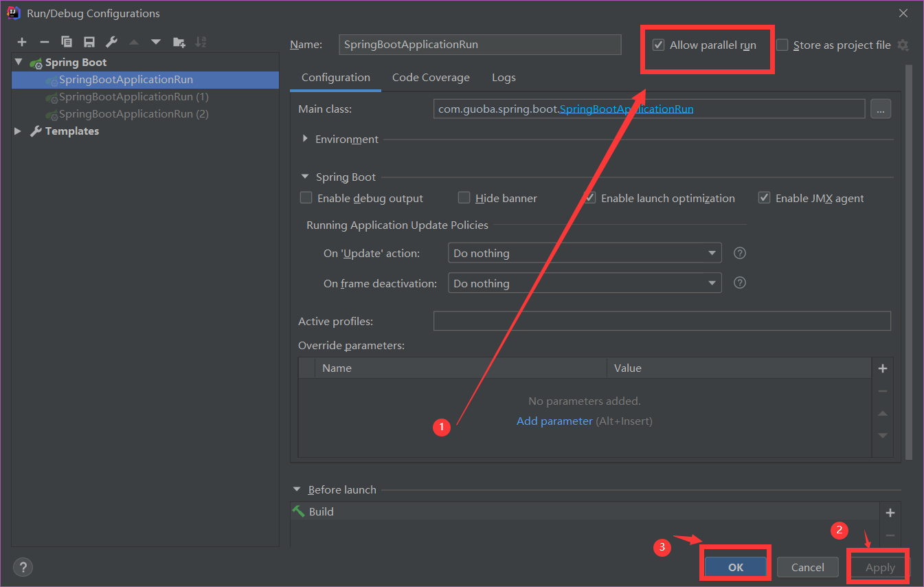This screenshot has height=587, width=924.
Task: Browse main class with ellipsis button
Action: [881, 109]
